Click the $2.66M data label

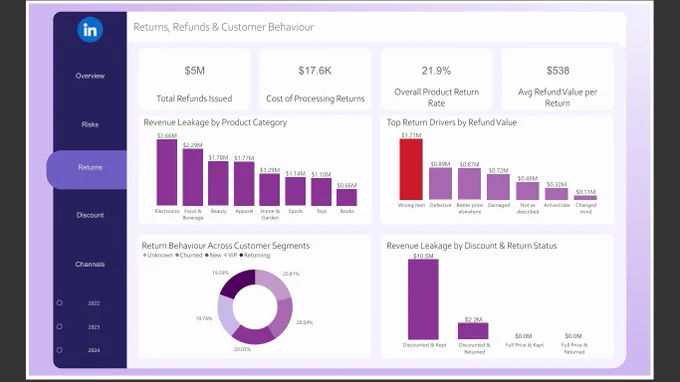pos(167,135)
